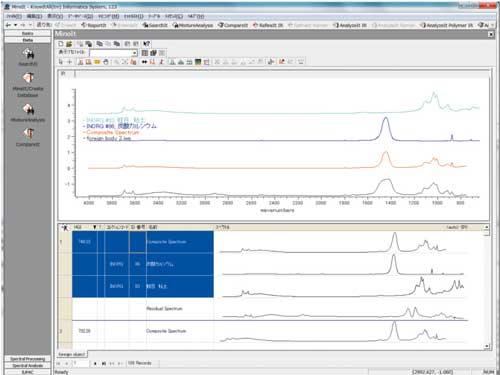Click ReportIt in the top toolbar
Viewport: 500px width, 375px height.
point(94,25)
